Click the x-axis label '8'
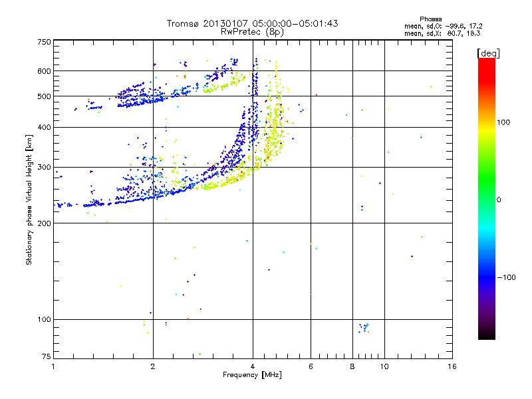Screen dimensions: 532x399 352,366
